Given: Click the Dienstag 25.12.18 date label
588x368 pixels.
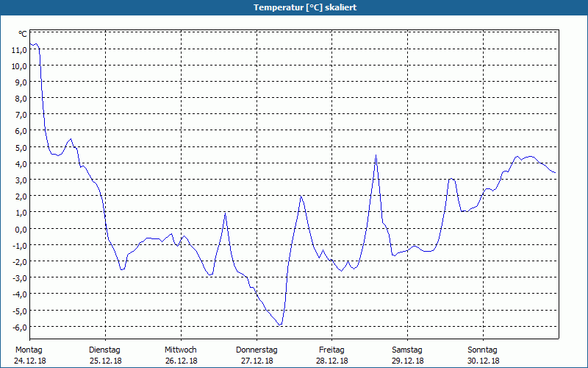Looking at the screenshot, I should coord(105,355).
